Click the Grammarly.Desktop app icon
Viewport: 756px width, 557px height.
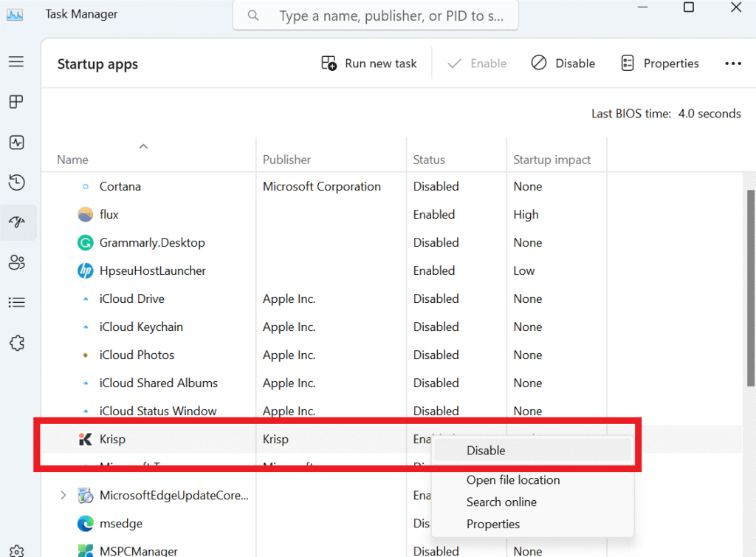(86, 242)
